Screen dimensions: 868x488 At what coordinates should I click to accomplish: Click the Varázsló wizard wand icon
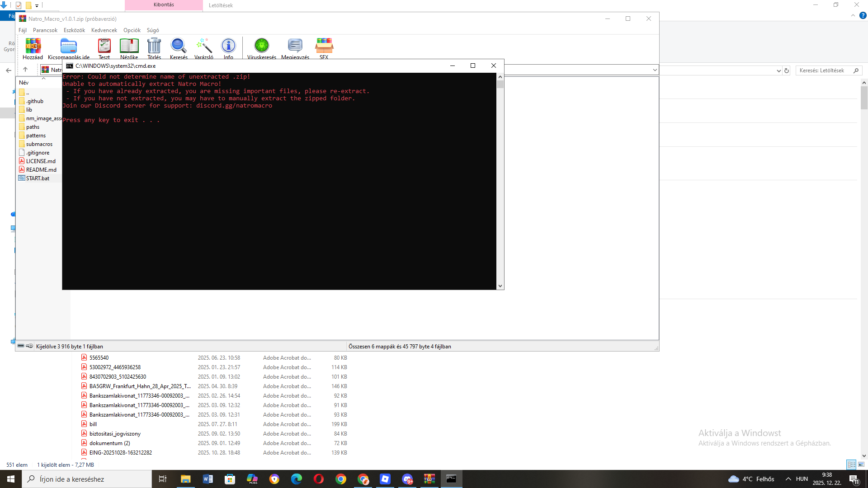click(x=203, y=47)
